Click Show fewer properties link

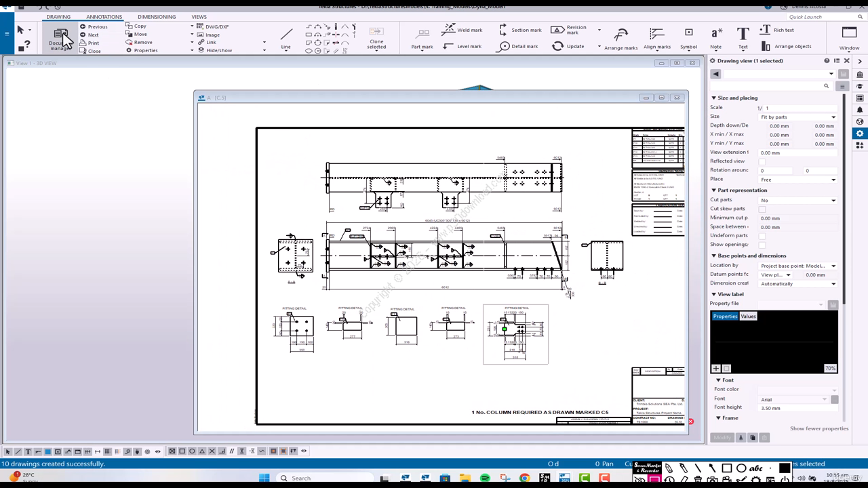coord(818,428)
